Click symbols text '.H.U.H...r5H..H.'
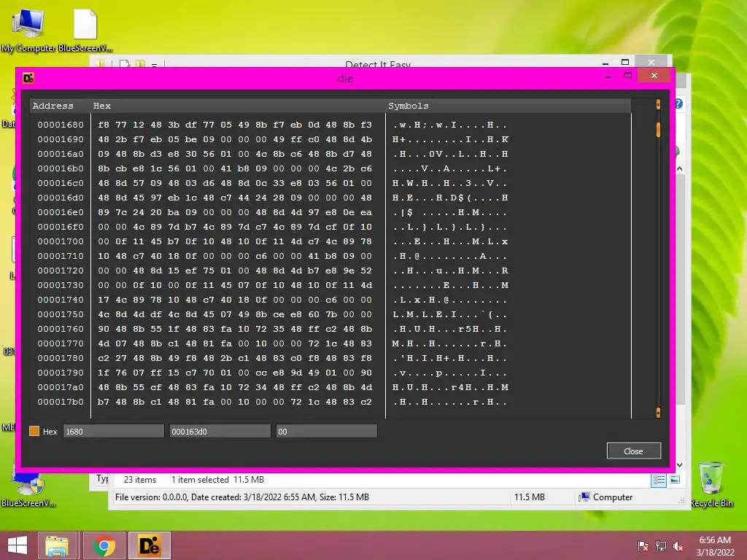Image resolution: width=747 pixels, height=560 pixels. pyautogui.click(x=450, y=329)
